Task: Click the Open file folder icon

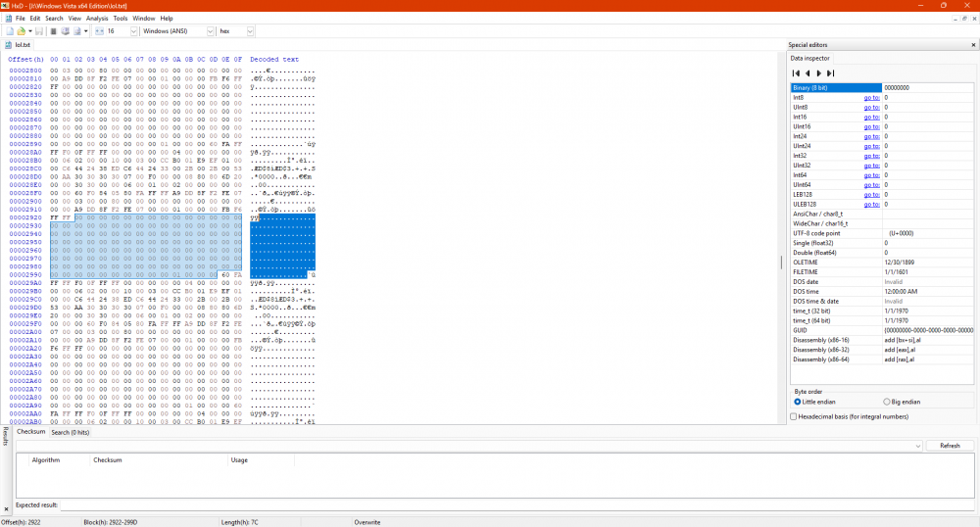Action: [19, 31]
